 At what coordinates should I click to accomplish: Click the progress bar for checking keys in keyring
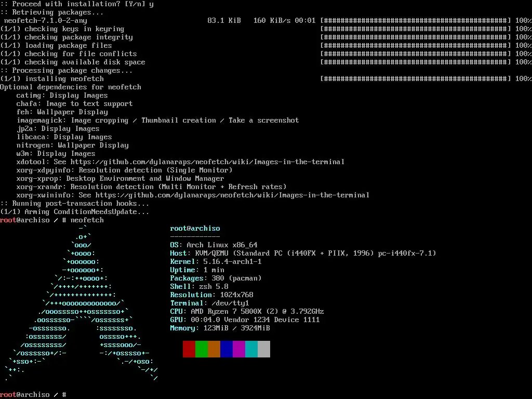pos(415,29)
